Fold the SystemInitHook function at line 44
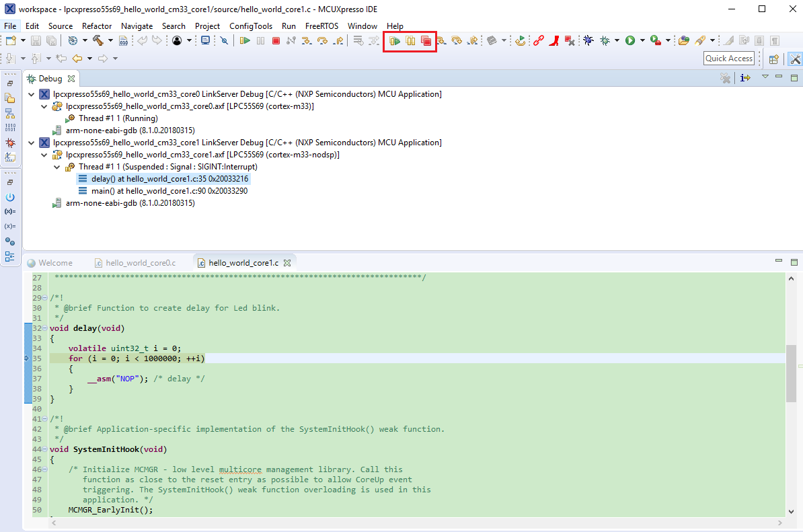Screen dimensions: 803x532 click(x=44, y=449)
